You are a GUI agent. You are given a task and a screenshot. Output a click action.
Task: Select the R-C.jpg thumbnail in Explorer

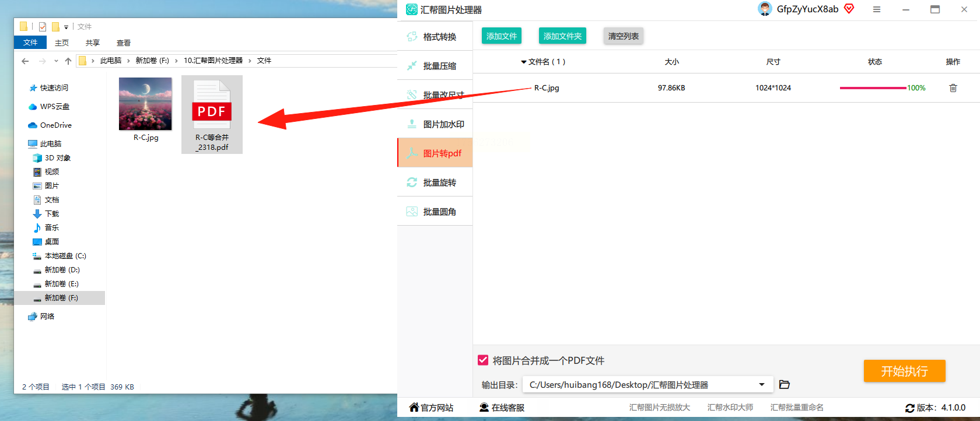pos(145,104)
